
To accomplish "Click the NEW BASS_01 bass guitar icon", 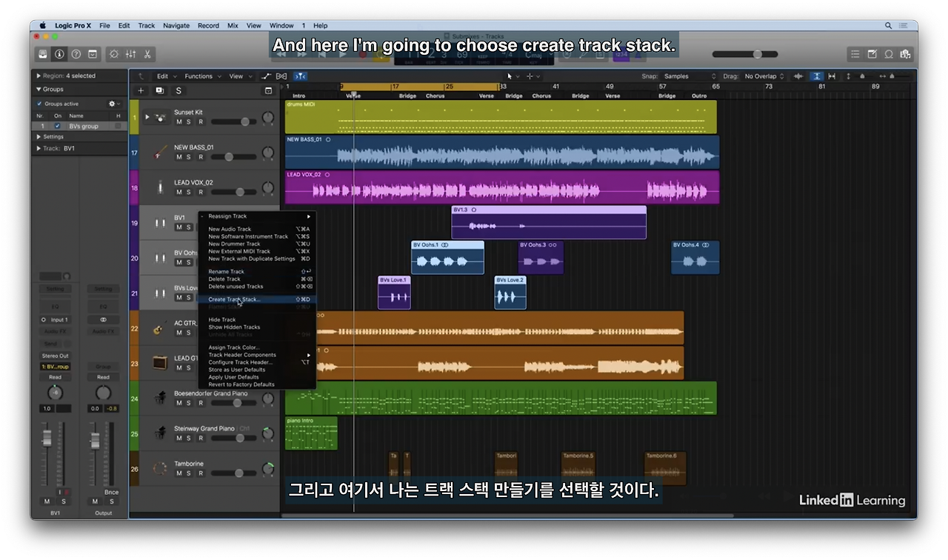I will 161,153.
